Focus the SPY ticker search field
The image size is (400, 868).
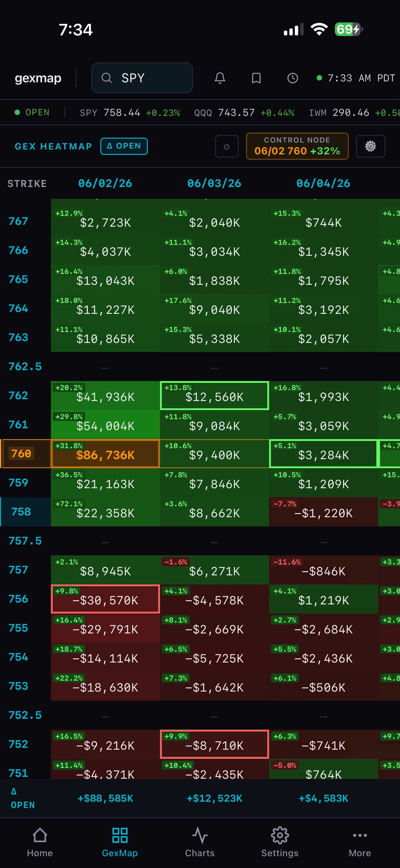(142, 78)
